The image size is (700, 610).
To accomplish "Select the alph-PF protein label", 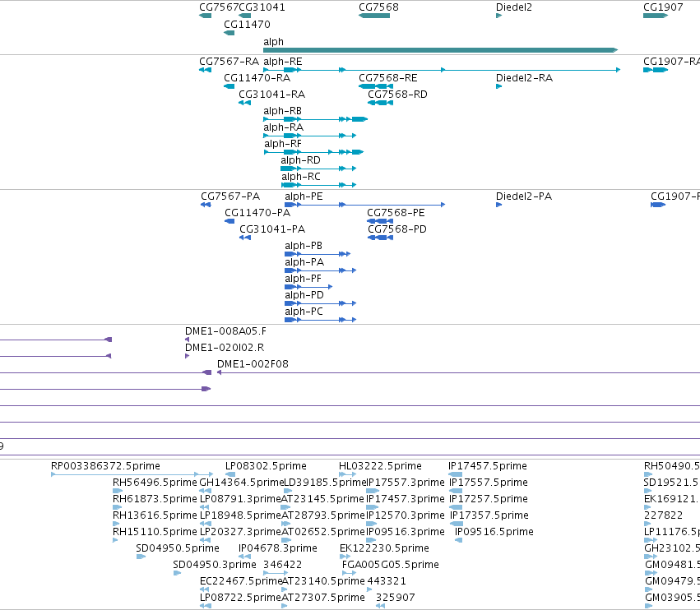I will pos(304,279).
